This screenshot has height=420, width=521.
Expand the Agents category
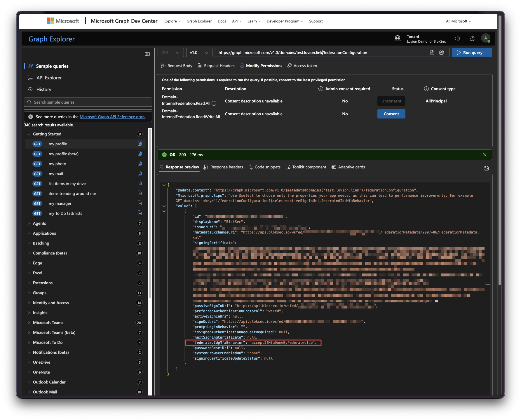tap(29, 223)
